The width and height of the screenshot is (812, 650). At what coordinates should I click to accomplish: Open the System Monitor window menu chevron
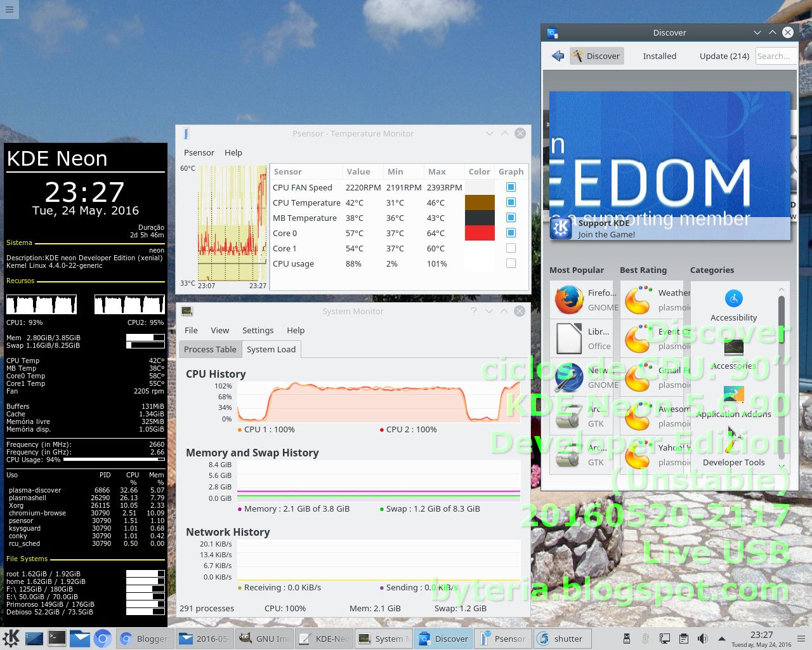[488, 311]
